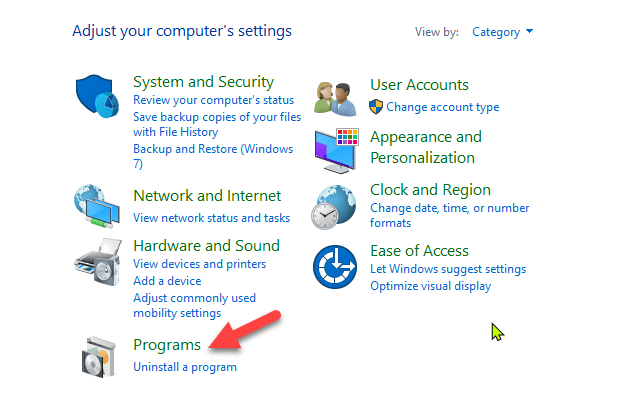Click the Ease of Access icon
This screenshot has width=618, height=417.
click(337, 268)
